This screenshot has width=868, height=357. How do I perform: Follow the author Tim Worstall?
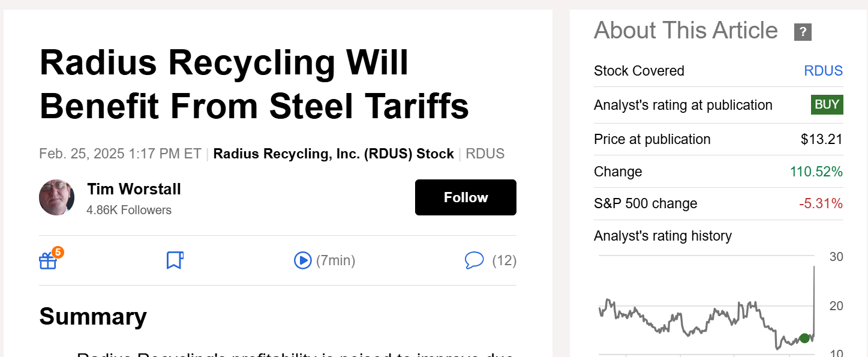click(465, 197)
